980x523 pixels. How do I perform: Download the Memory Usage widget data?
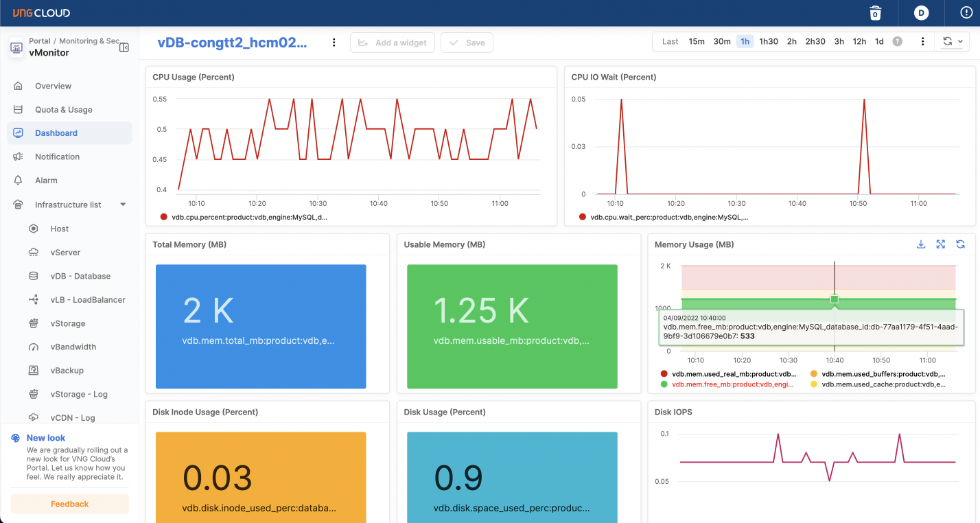921,244
